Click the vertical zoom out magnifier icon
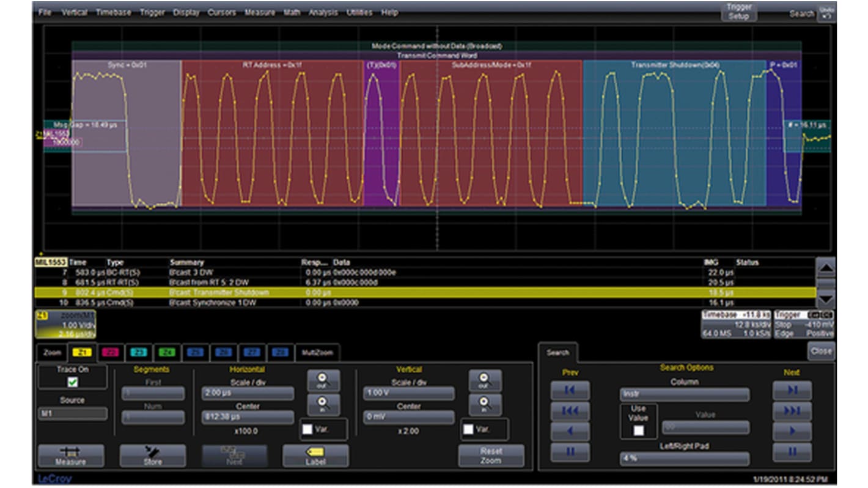 click(484, 380)
